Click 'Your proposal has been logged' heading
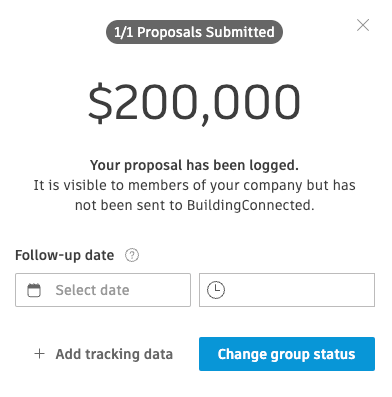392x397 pixels. [194, 165]
